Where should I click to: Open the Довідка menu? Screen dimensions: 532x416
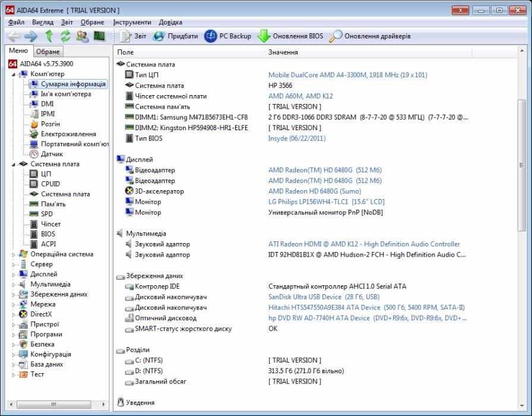[x=170, y=22]
